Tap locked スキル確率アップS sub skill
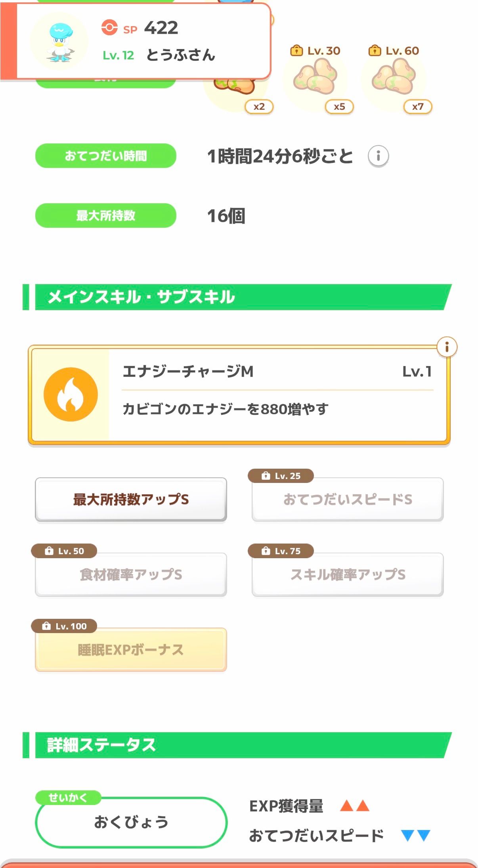This screenshot has height=868, width=478. (348, 574)
